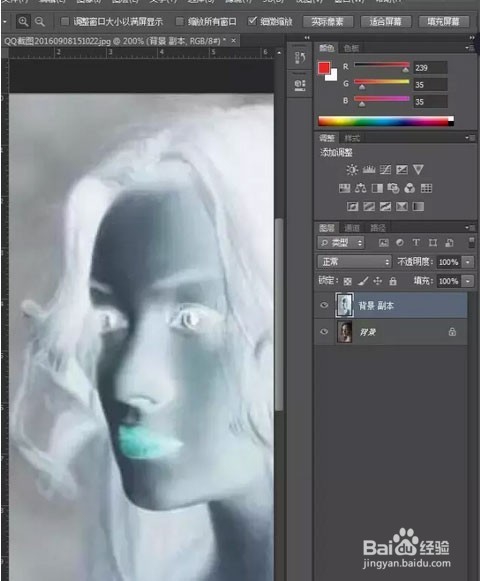The image size is (480, 581).
Task: Click the 填充屏幕 button
Action: [444, 22]
